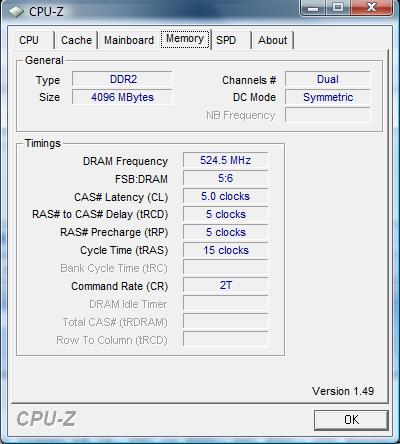Click the Cycle Time tRAS value field
Viewport: 400px width, 444px height.
(226, 250)
